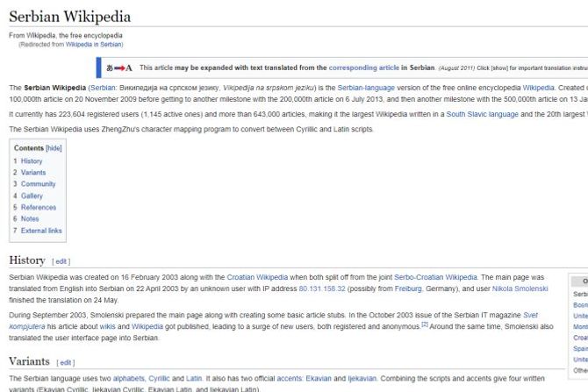Viewport: 588px width, 392px height.
Task: Jump to Gallery in Contents
Action: [x=32, y=196]
